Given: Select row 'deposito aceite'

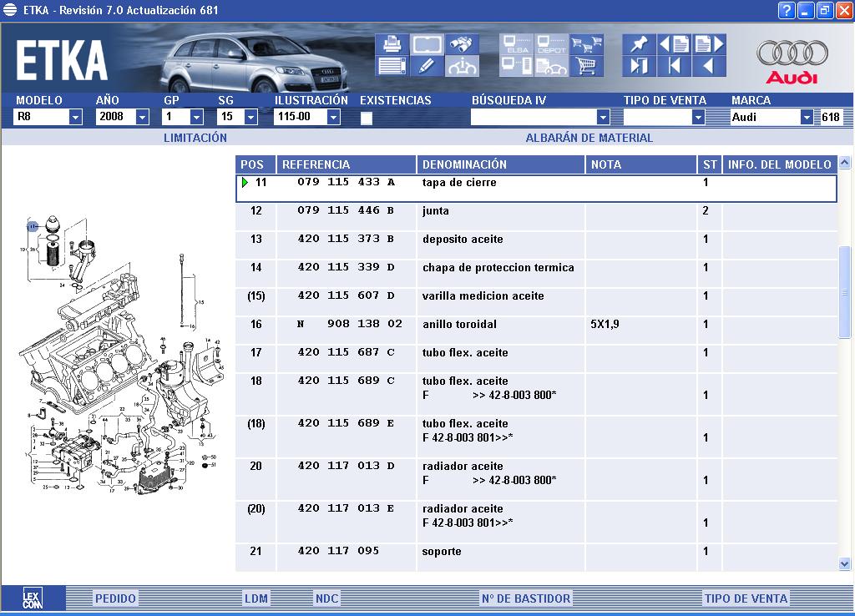Looking at the screenshot, I should click(536, 245).
